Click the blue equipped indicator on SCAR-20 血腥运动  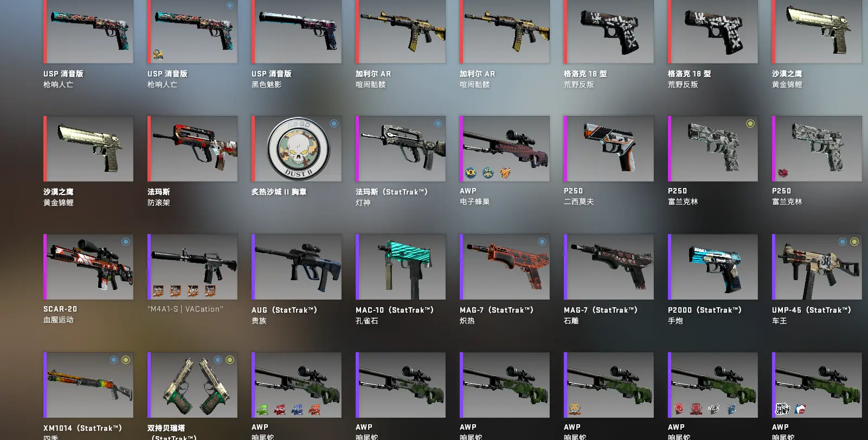[126, 242]
